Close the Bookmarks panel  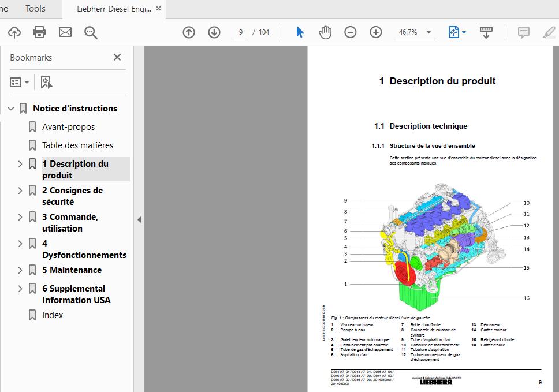coord(117,57)
